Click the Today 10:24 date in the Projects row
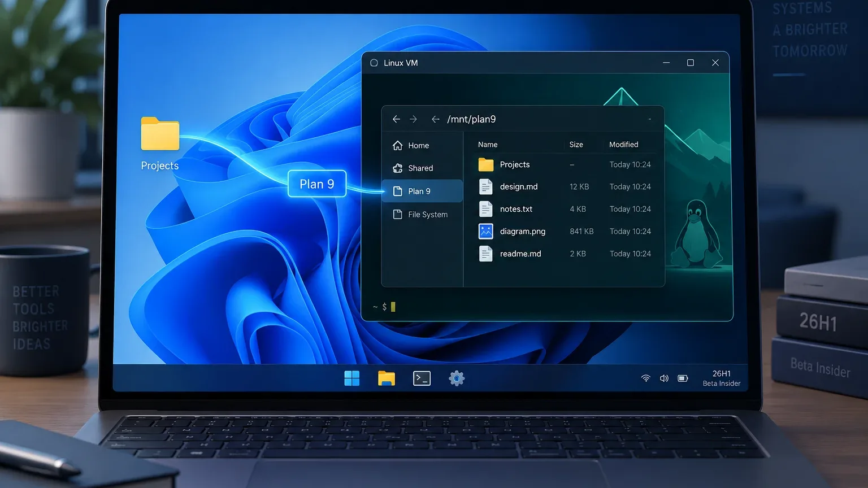Image resolution: width=868 pixels, height=488 pixels. [630, 164]
